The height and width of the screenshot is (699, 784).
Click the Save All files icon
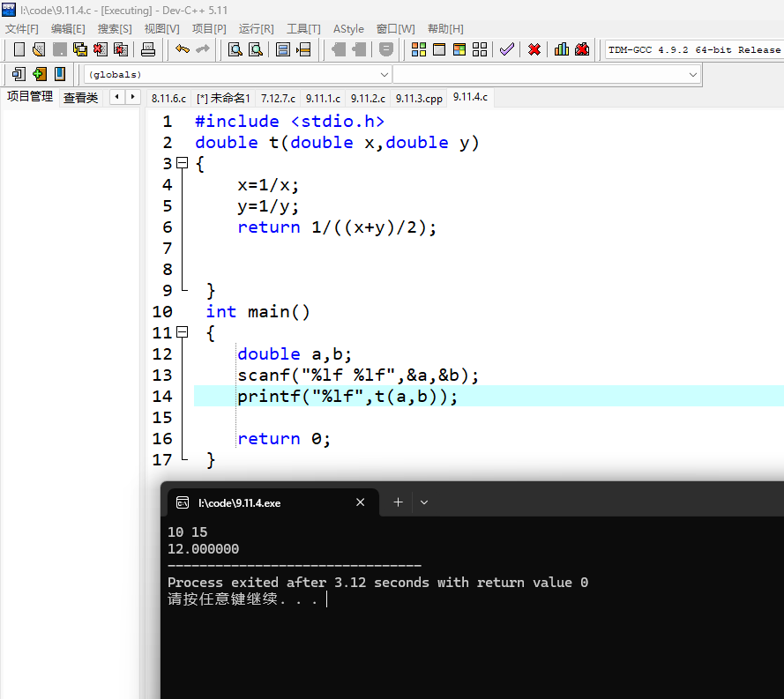(x=80, y=49)
